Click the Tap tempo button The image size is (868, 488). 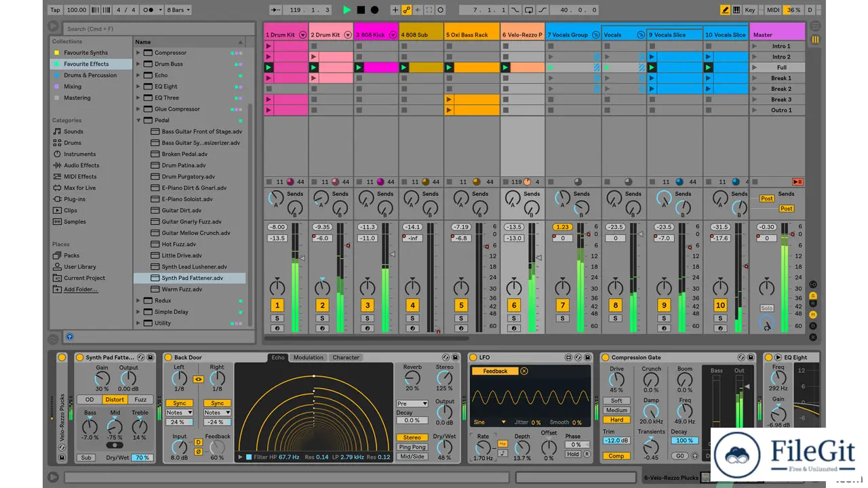pyautogui.click(x=56, y=10)
